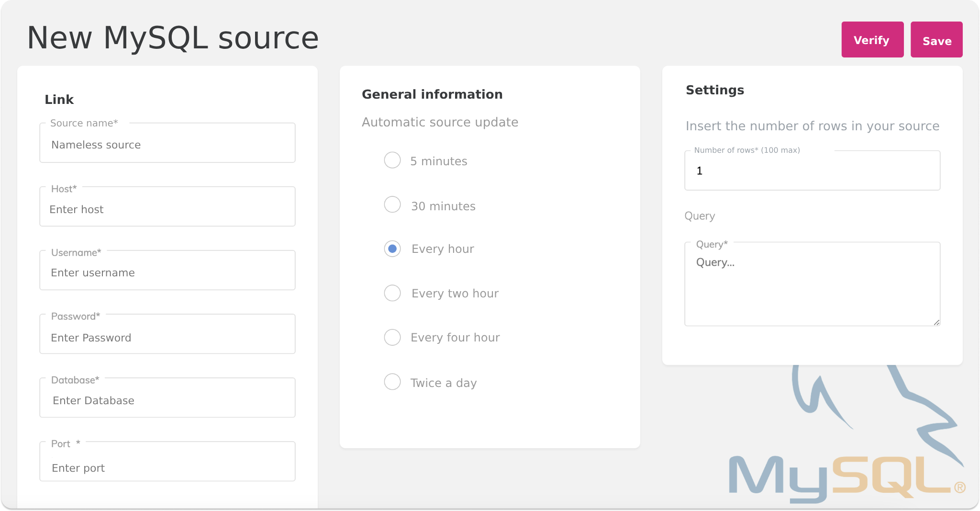Image resolution: width=980 pixels, height=511 pixels.
Task: Click the "Link" section title
Action: [59, 100]
